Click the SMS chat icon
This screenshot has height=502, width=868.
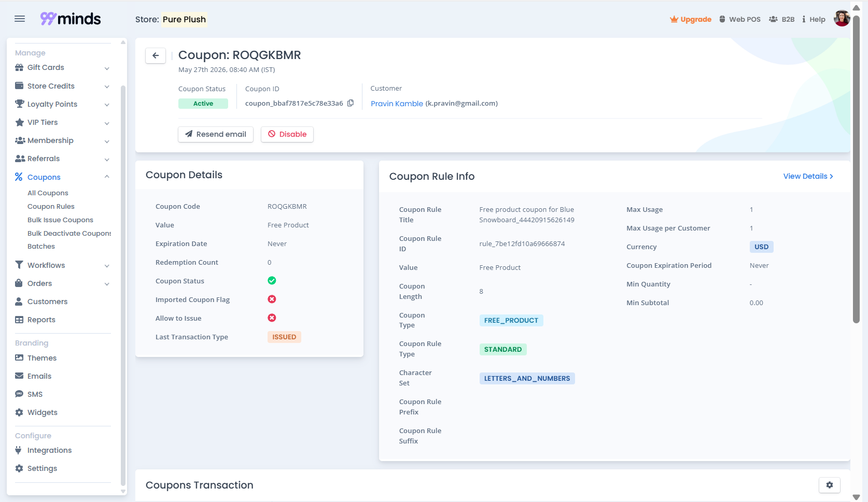tap(19, 394)
